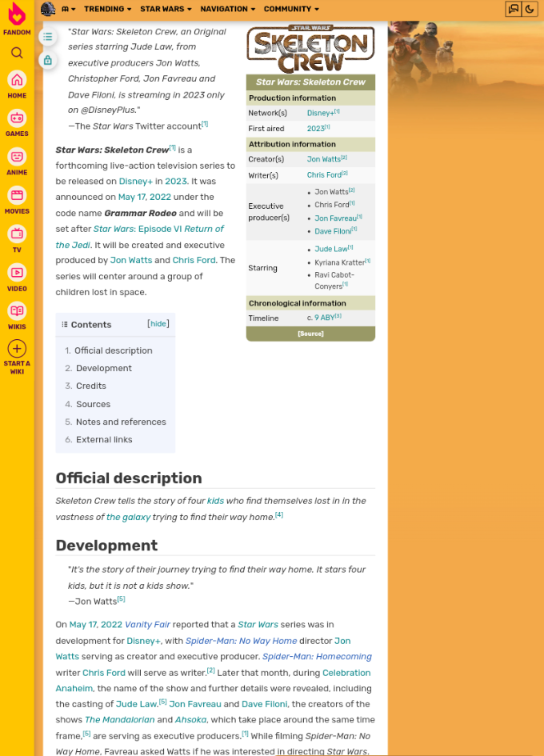Go to Fandom Home icon
The width and height of the screenshot is (544, 756).
[17, 80]
